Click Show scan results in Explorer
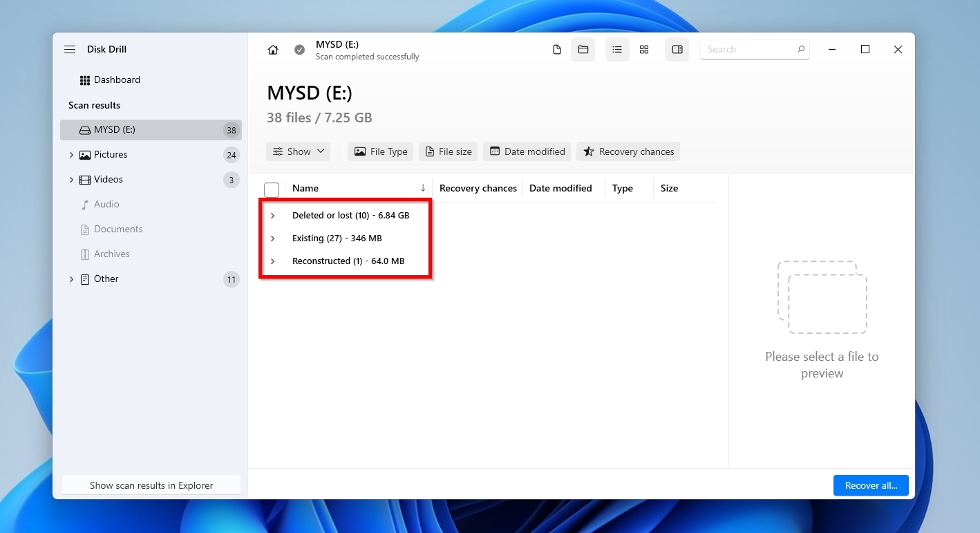980x533 pixels. click(x=151, y=485)
